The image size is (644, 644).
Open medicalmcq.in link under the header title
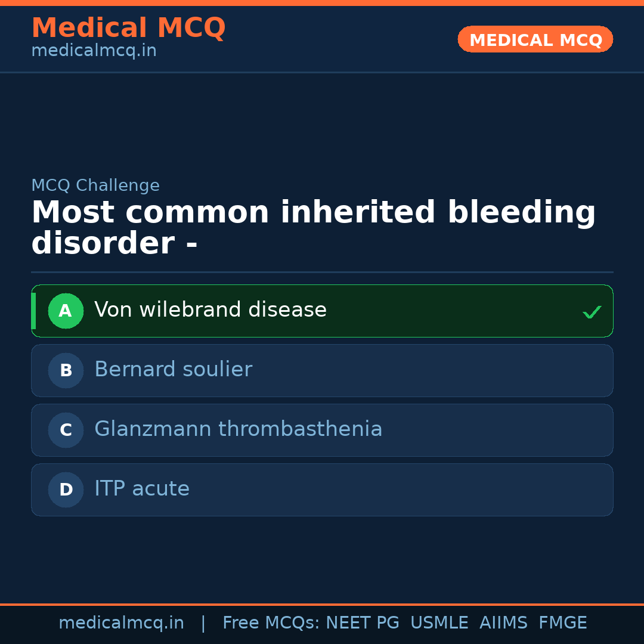tap(94, 51)
